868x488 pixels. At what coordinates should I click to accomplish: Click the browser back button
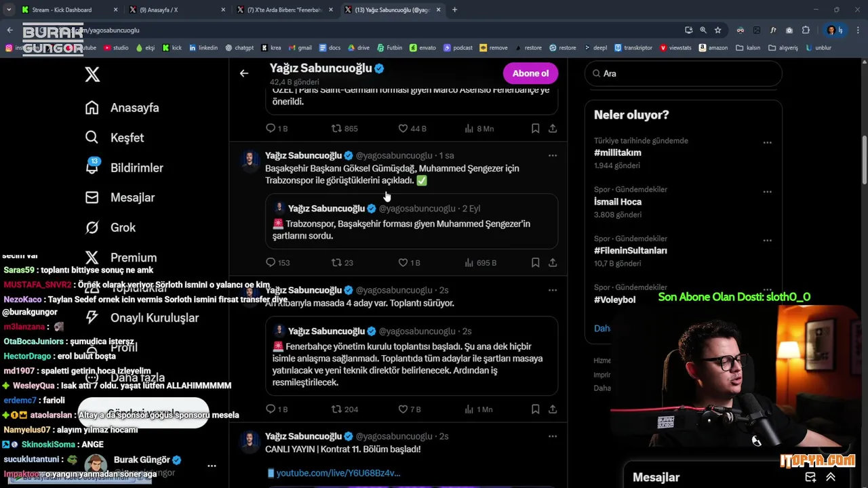(9, 30)
